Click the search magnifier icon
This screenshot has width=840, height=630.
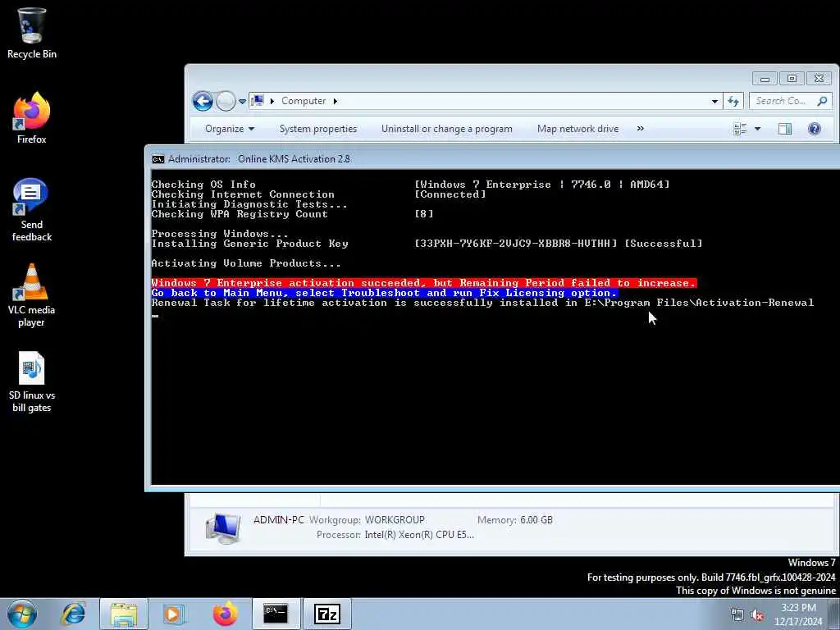click(822, 101)
